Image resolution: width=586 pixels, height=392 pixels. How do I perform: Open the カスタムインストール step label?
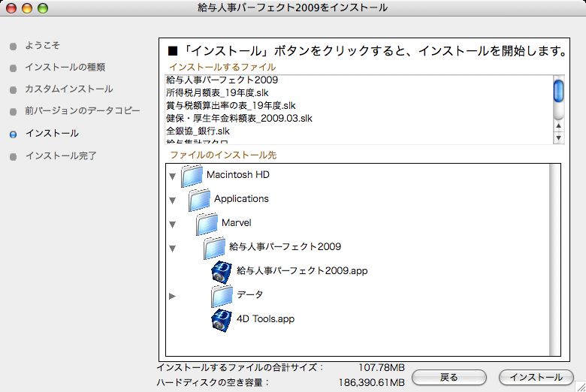(x=69, y=89)
